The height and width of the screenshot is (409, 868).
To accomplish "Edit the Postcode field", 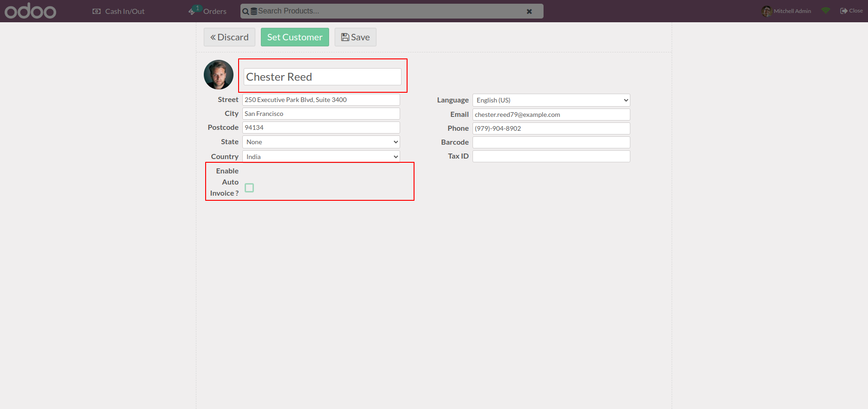I will point(321,128).
